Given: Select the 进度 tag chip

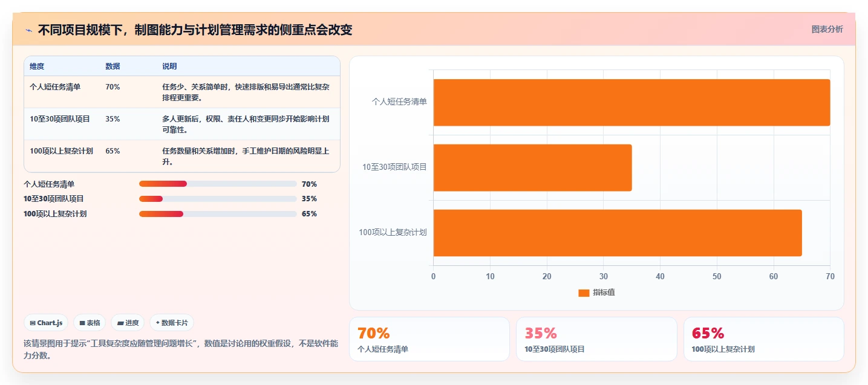Looking at the screenshot, I should click(128, 323).
